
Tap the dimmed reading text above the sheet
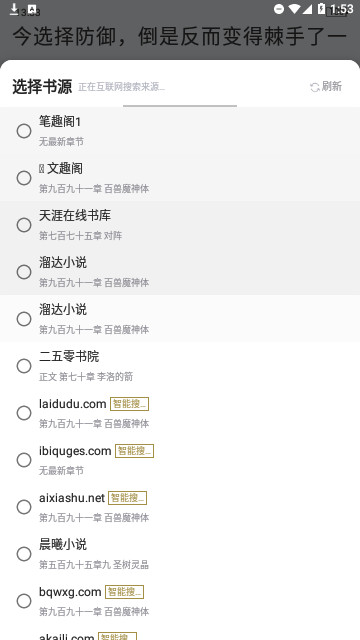[180, 36]
